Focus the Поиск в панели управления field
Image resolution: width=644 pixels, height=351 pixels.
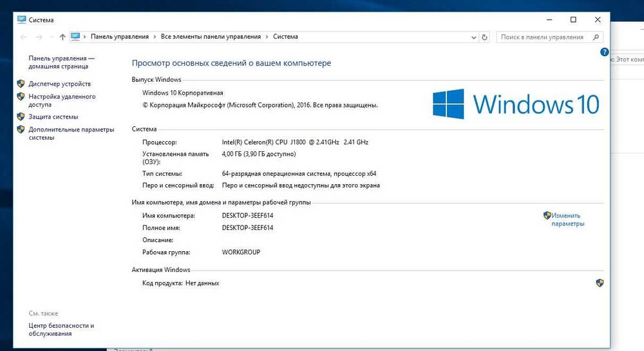(x=549, y=37)
